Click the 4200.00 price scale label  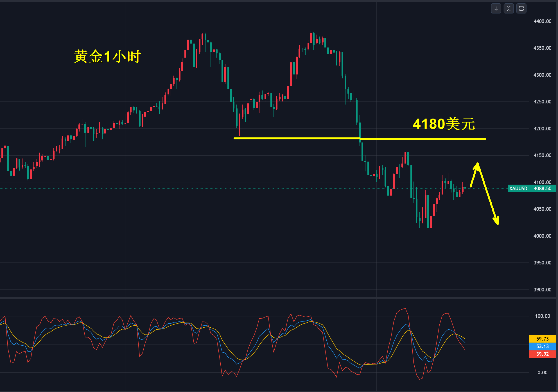(542, 129)
